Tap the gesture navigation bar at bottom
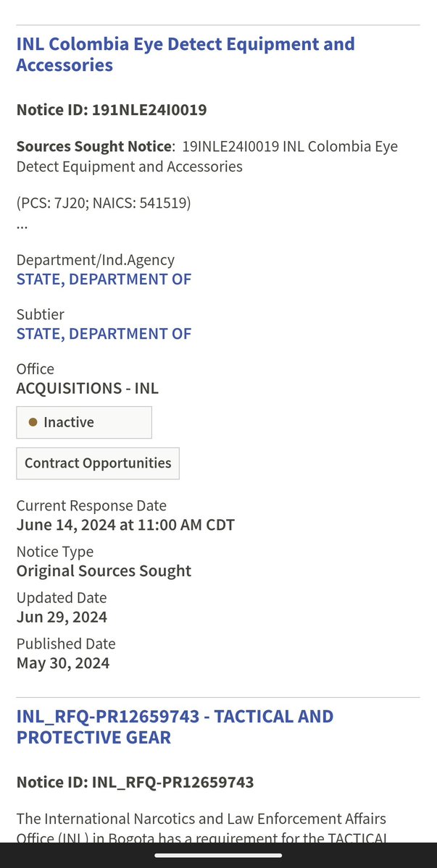437x868 pixels. click(218, 855)
